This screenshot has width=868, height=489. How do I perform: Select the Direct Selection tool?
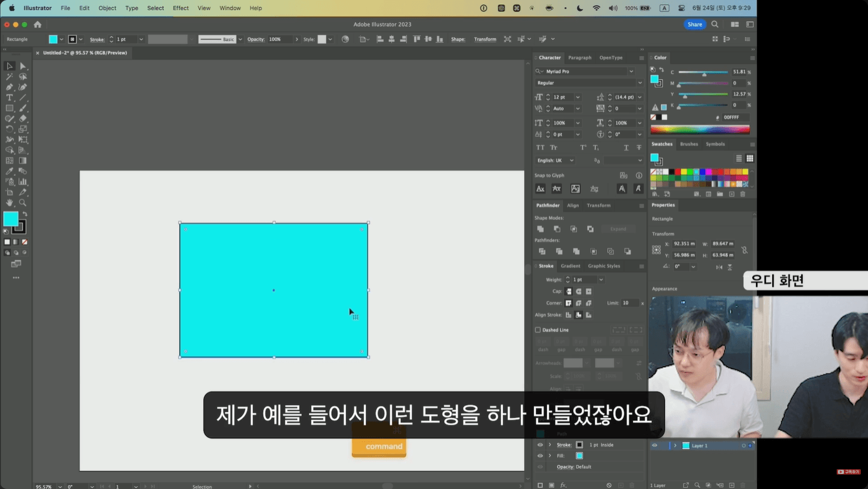click(x=23, y=66)
